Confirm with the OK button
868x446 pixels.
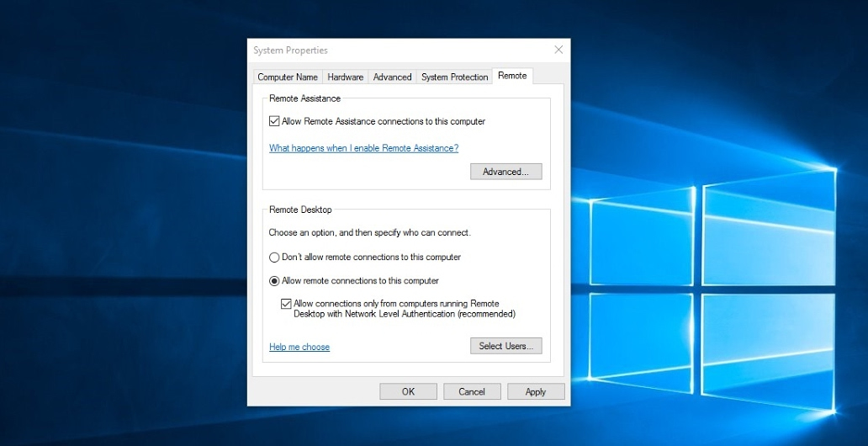click(408, 391)
